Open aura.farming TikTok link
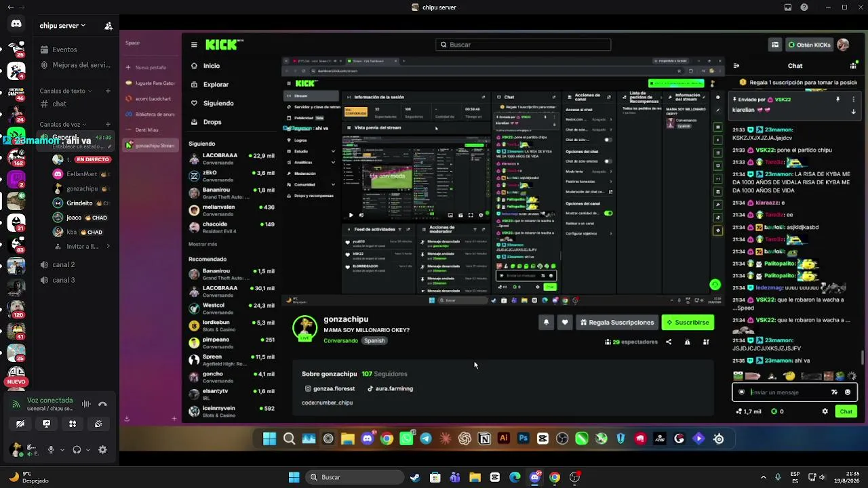This screenshot has height=488, width=868. pyautogui.click(x=390, y=389)
